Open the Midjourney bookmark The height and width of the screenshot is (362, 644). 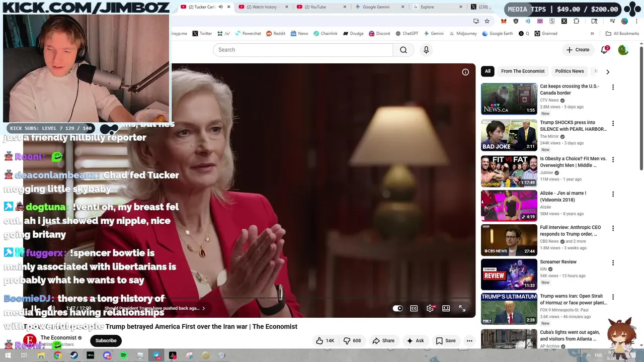[462, 34]
